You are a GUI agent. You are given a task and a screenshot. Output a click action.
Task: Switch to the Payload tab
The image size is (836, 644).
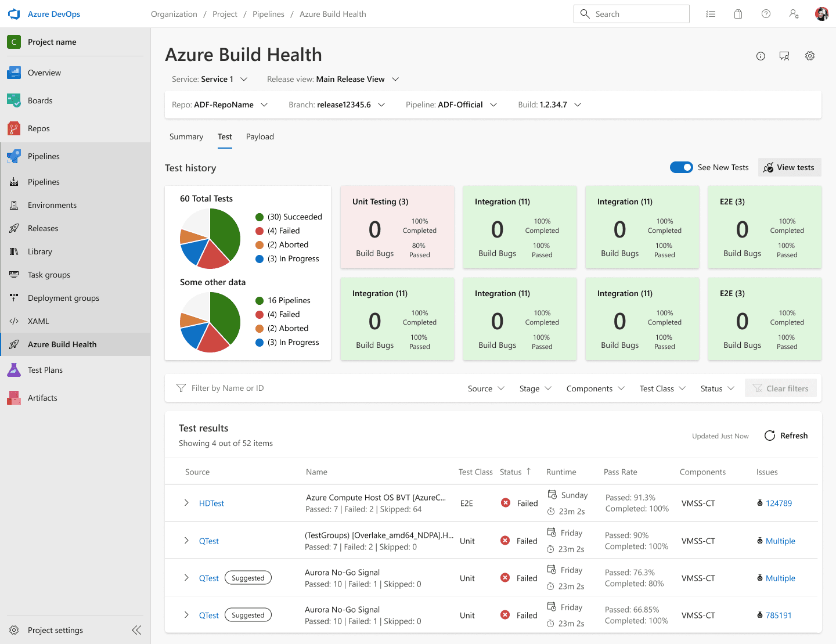point(260,136)
